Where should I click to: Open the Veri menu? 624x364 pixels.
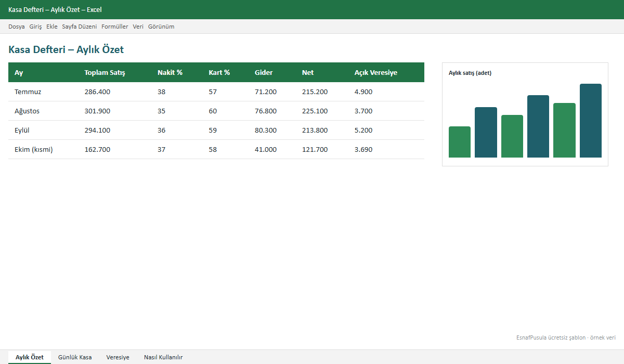click(x=138, y=27)
